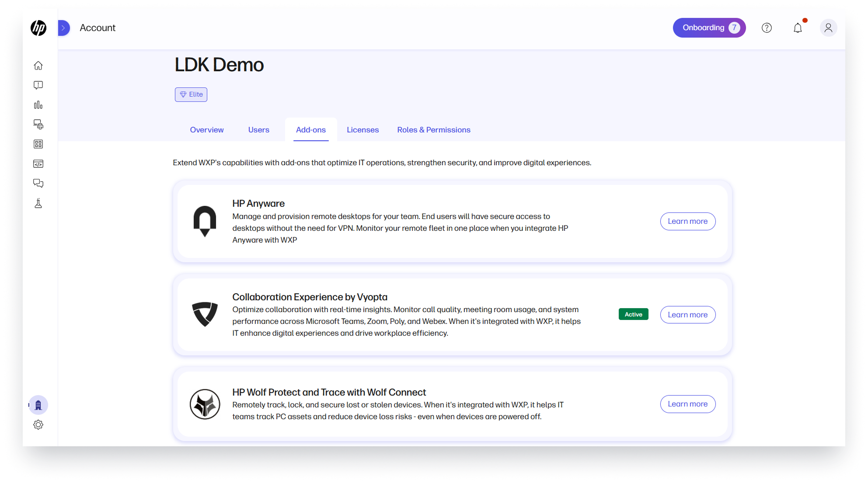This screenshot has height=483, width=868.
Task: Open the Home sidebar icon
Action: click(38, 66)
